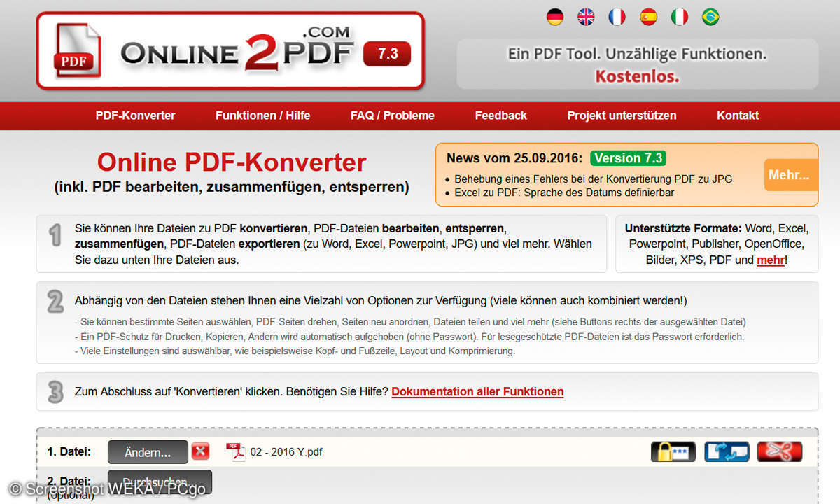Image resolution: width=840 pixels, height=504 pixels.
Task: Choose the Spanish flag language
Action: 648,17
